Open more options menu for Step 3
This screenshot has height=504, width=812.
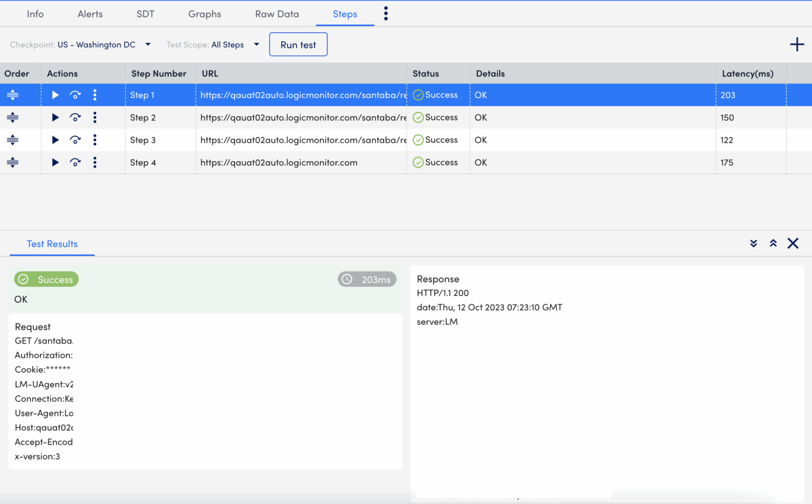point(95,140)
